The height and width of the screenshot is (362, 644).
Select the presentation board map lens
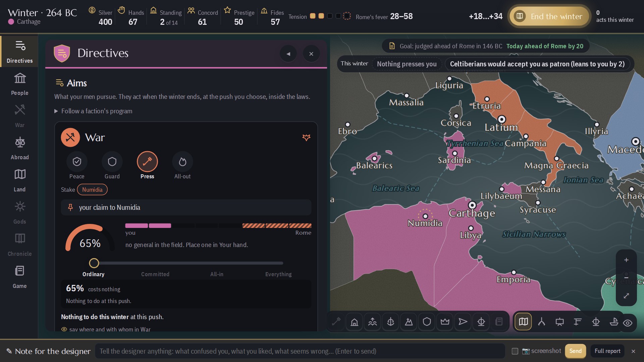tap(559, 322)
